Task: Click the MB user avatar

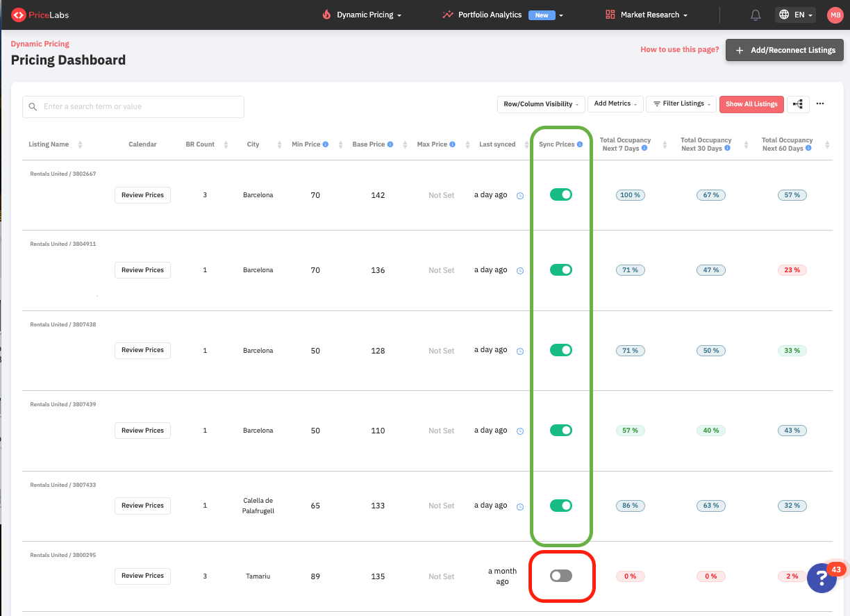Action: pos(835,15)
